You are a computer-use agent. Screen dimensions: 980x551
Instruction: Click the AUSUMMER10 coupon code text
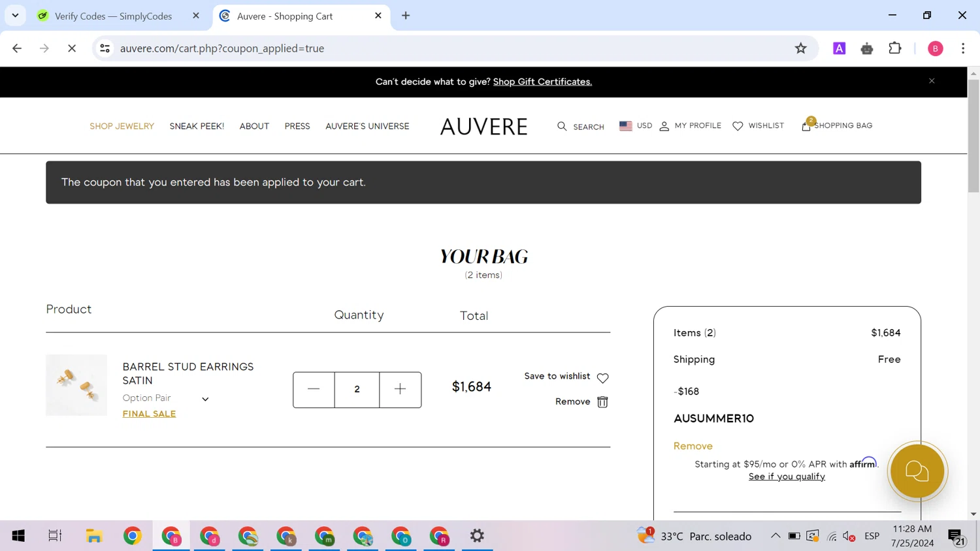(x=713, y=418)
